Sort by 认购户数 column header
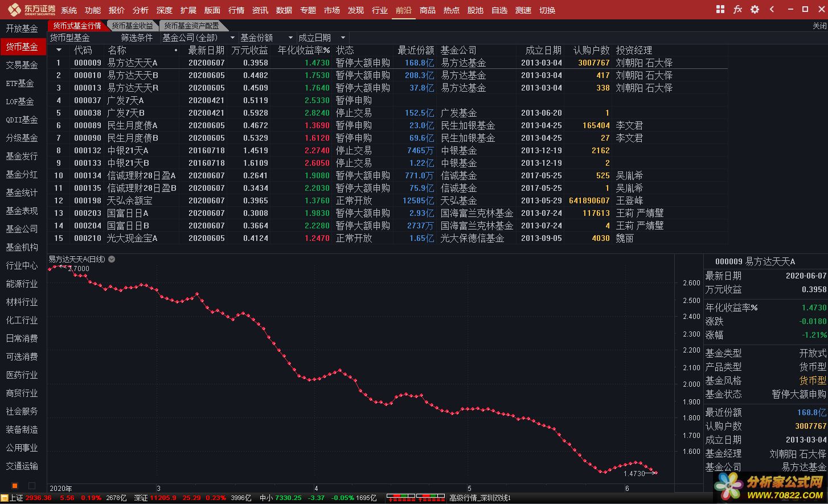Image resolution: width=828 pixels, height=504 pixels. click(591, 50)
